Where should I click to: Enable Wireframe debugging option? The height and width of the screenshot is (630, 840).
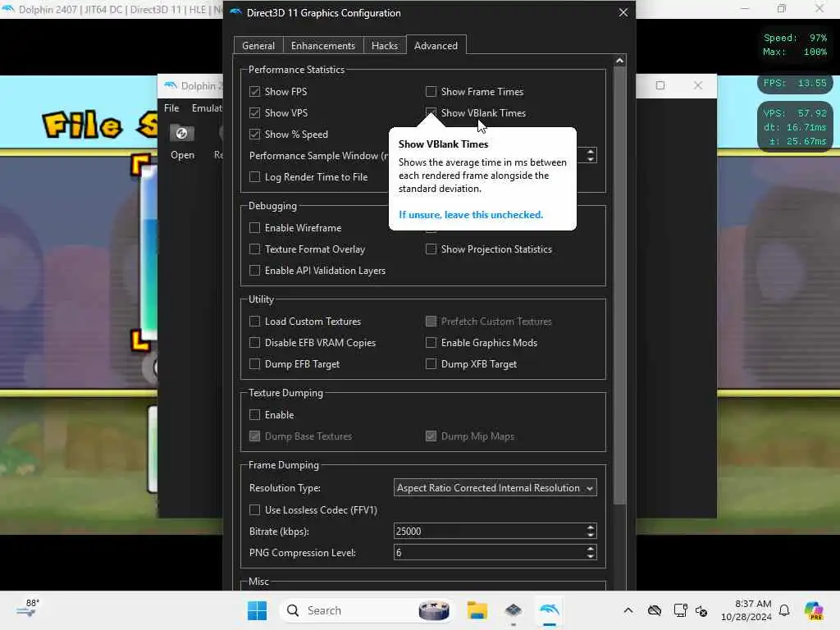(x=254, y=228)
